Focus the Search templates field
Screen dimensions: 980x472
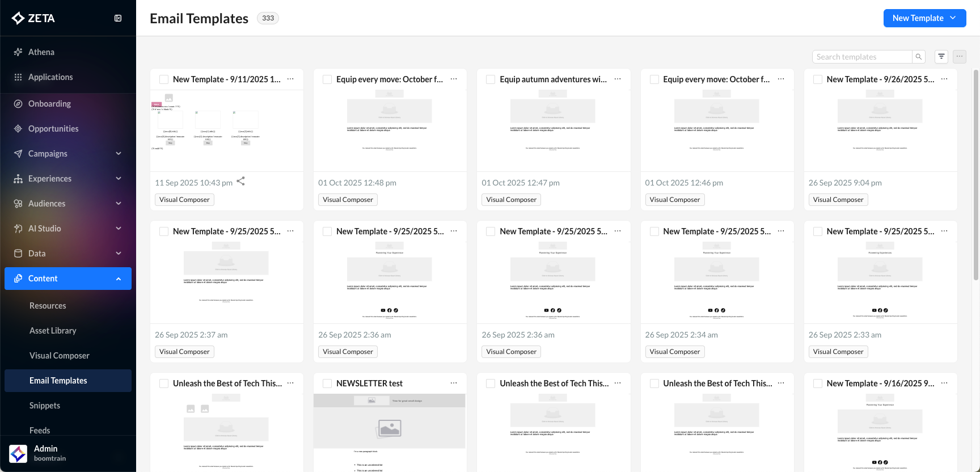pyautogui.click(x=862, y=57)
